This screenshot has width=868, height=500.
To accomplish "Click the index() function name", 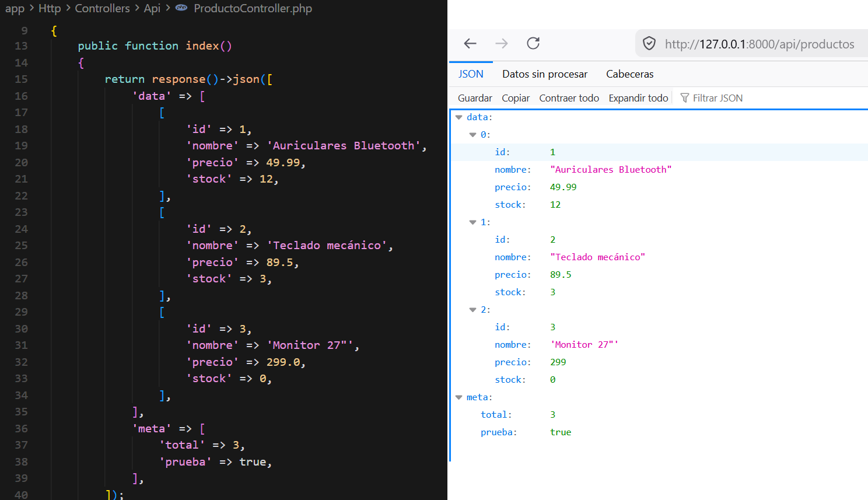I will point(202,46).
